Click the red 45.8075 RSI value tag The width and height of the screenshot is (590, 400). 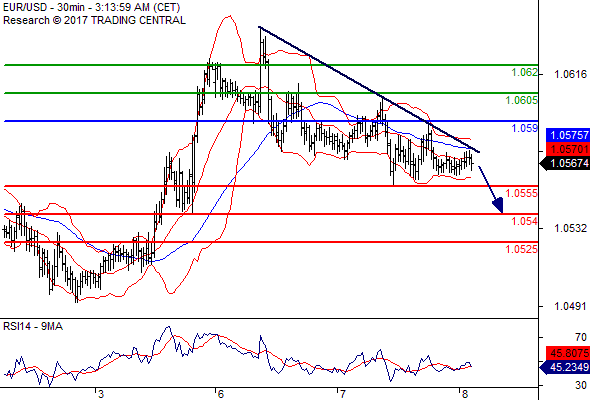568,353
